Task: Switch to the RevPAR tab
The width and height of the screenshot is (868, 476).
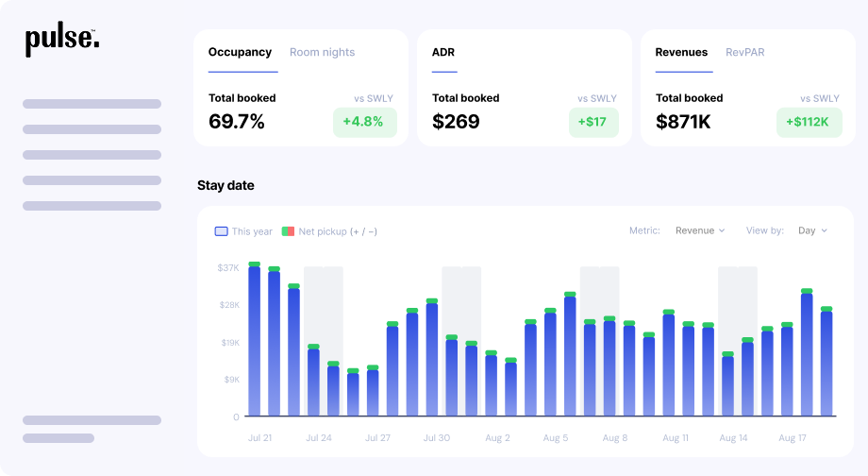Action: pyautogui.click(x=745, y=52)
